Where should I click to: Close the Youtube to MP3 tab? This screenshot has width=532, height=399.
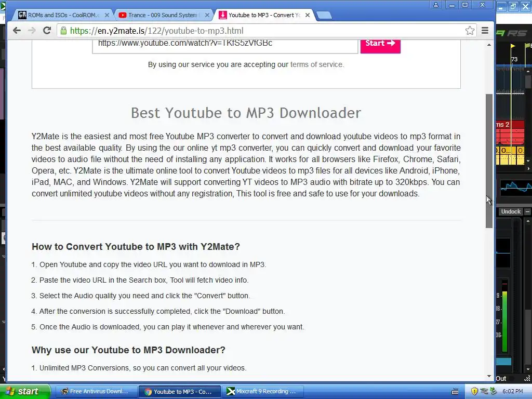[x=308, y=15]
